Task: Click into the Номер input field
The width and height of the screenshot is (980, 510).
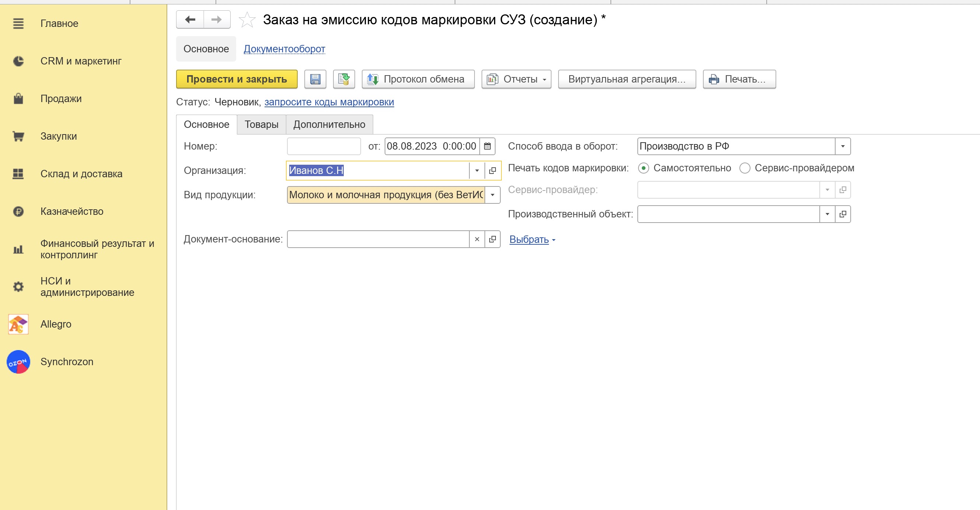Action: (x=324, y=146)
